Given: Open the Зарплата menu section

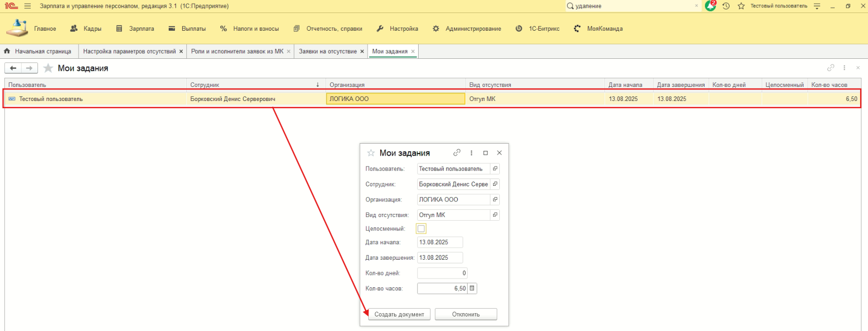Looking at the screenshot, I should pos(135,29).
